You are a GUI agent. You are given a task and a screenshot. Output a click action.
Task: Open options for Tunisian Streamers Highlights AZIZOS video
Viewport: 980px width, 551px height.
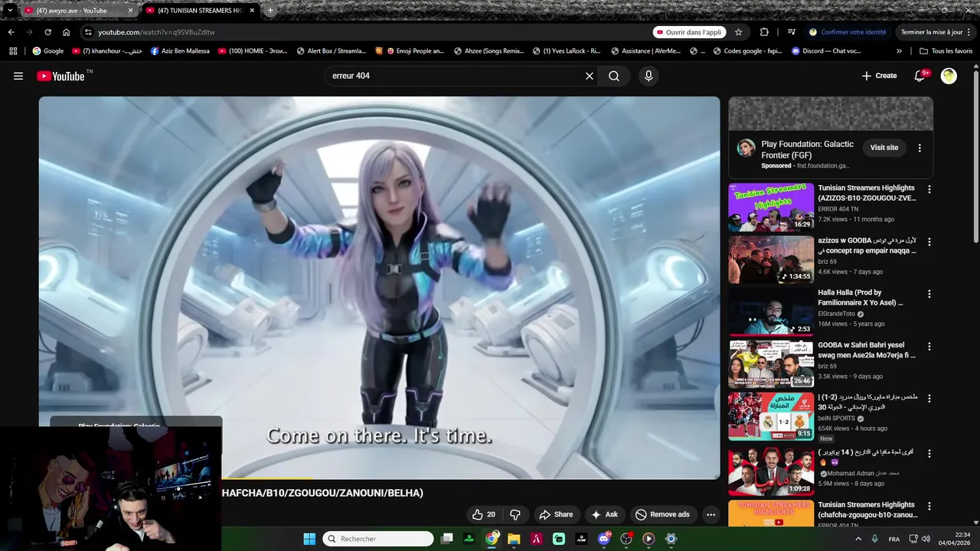tap(929, 189)
